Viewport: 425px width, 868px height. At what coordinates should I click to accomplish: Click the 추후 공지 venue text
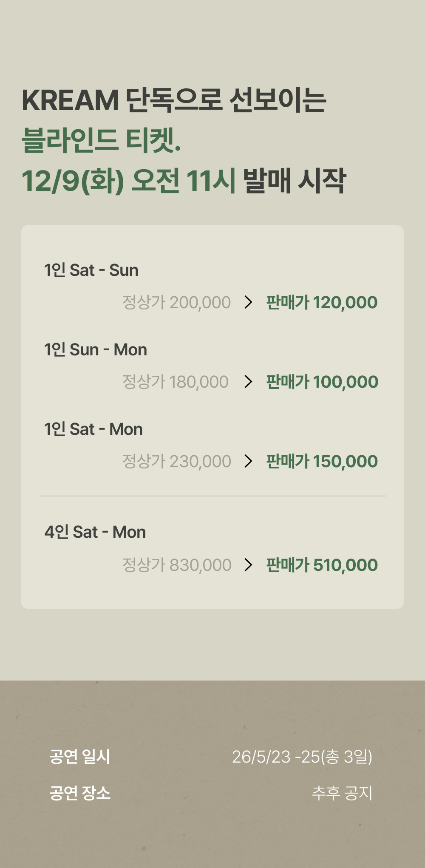(x=342, y=793)
